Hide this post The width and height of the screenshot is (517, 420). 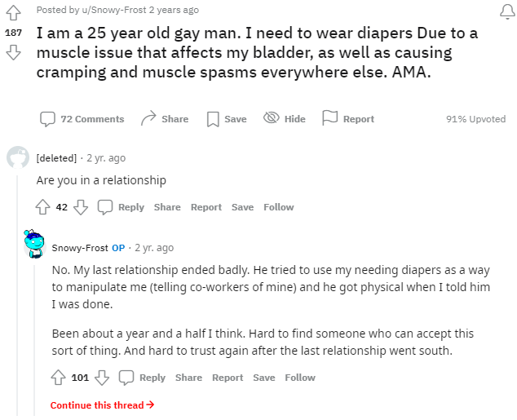[285, 119]
